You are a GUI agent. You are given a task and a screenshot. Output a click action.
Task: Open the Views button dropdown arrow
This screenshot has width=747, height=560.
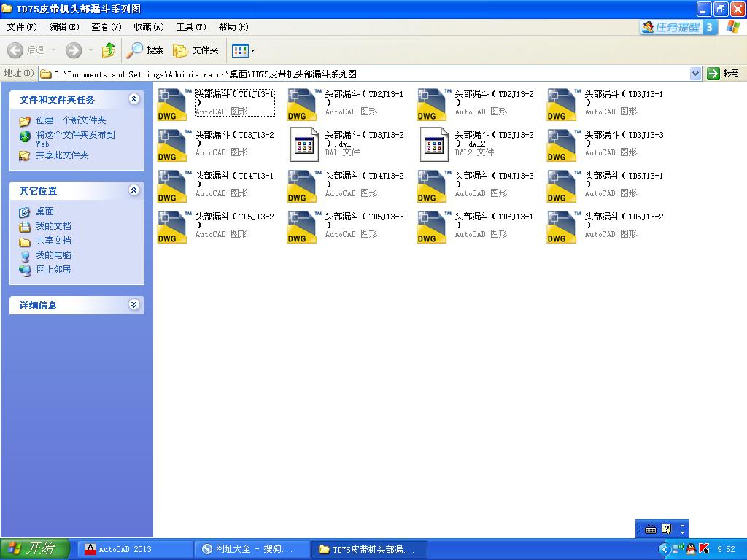tap(251, 50)
